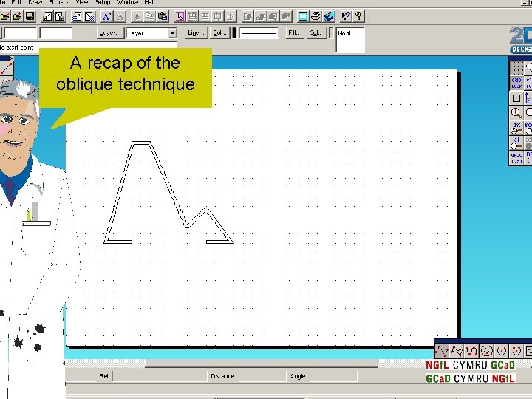Choose the magenta-bordered select pointer icon

tap(180, 16)
